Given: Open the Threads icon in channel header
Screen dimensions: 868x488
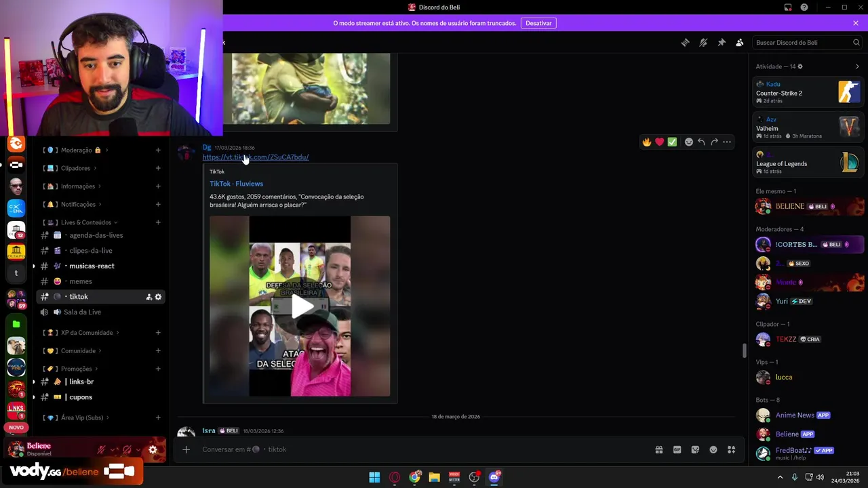Looking at the screenshot, I should (x=685, y=43).
